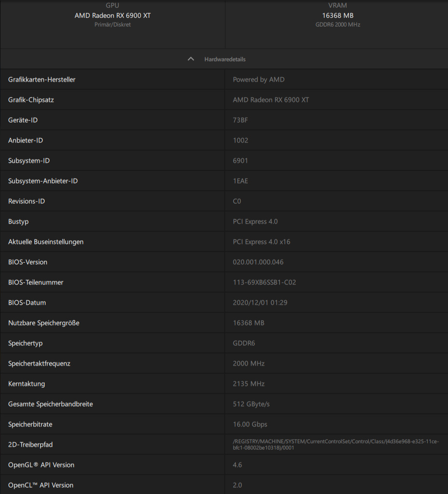
Task: Select the Grafik-Chipsatz row label
Action: [x=31, y=100]
